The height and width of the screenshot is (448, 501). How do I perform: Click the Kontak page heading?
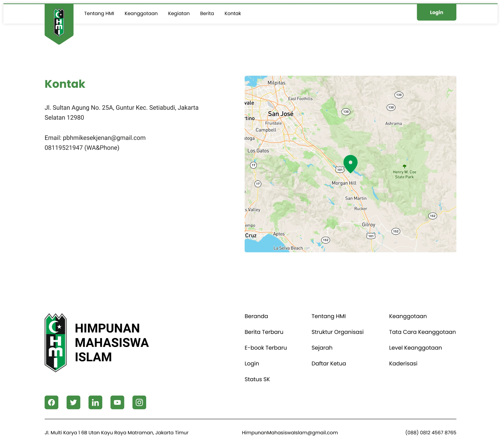[x=65, y=84]
